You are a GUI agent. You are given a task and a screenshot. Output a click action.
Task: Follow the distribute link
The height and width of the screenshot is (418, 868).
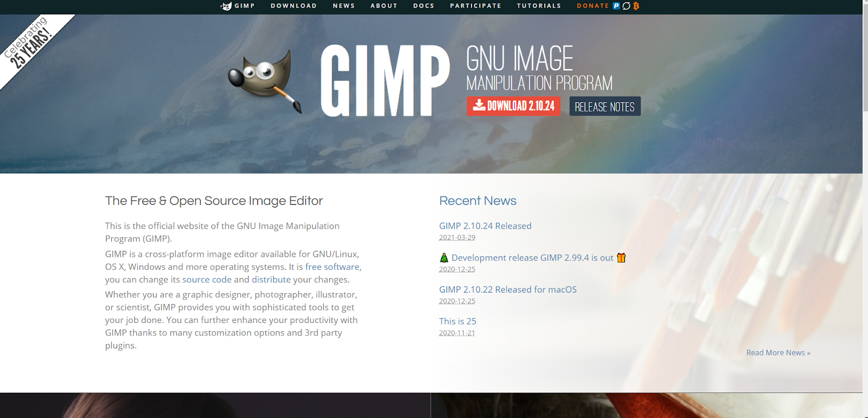271,280
